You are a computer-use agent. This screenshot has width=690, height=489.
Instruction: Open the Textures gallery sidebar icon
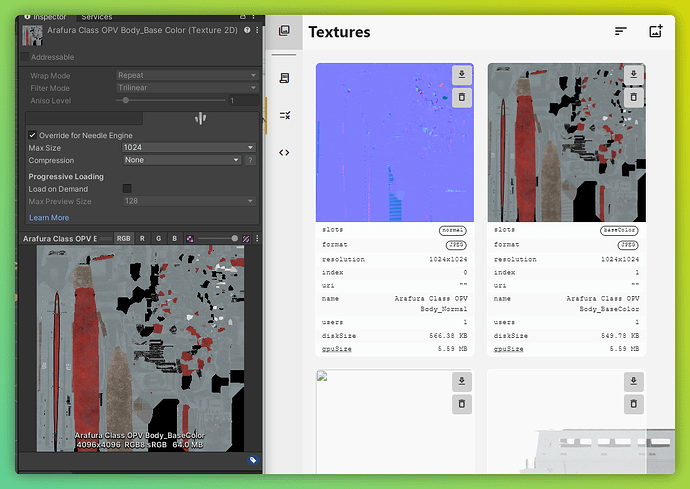click(284, 32)
